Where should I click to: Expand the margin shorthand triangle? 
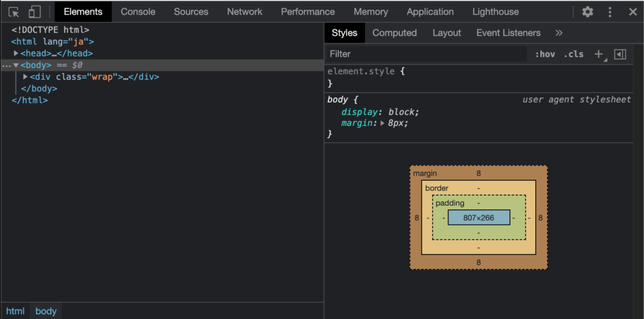coord(382,123)
